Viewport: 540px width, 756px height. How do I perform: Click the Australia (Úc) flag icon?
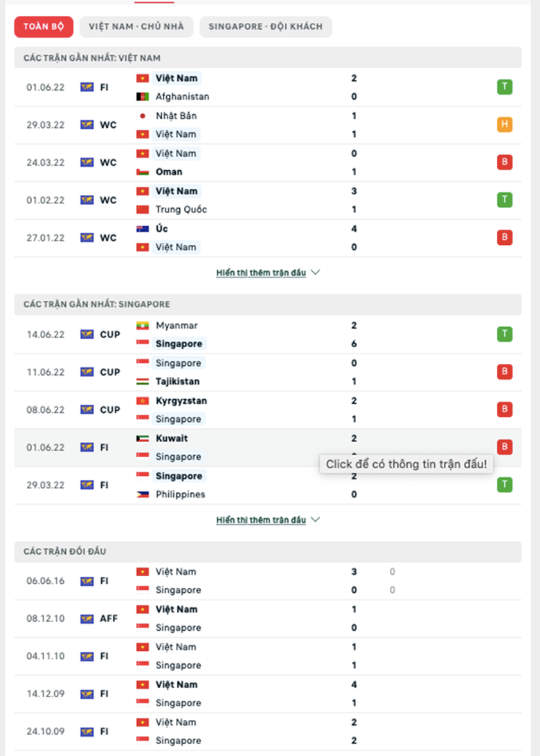143,229
